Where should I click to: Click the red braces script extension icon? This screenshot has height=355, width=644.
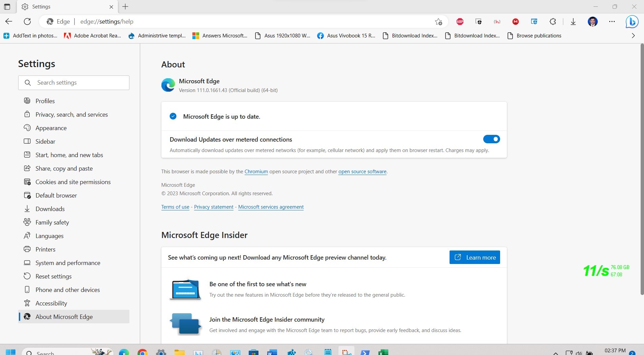tap(497, 22)
